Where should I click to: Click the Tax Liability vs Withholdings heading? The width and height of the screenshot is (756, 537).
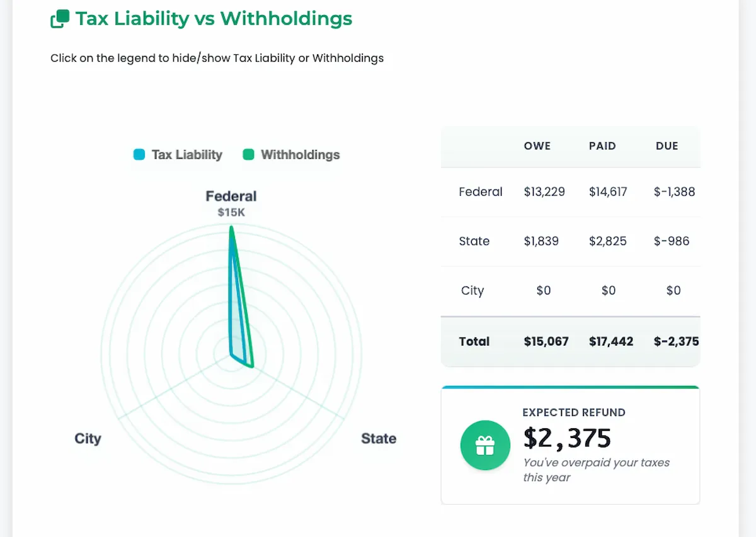coord(214,19)
